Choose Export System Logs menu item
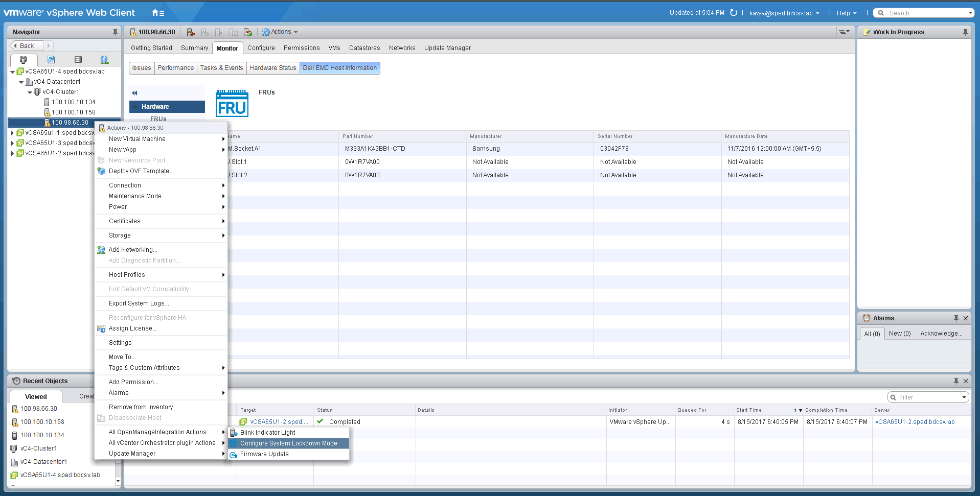The width and height of the screenshot is (980, 496). click(161, 303)
